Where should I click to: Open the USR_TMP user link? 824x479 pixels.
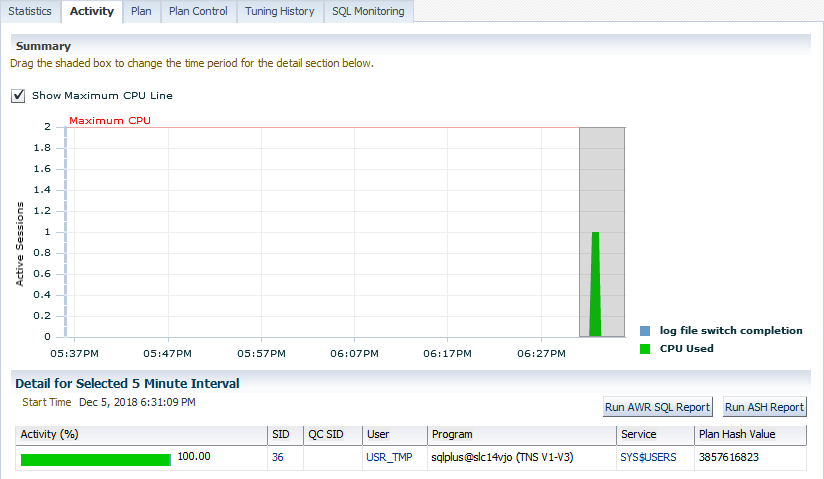389,457
